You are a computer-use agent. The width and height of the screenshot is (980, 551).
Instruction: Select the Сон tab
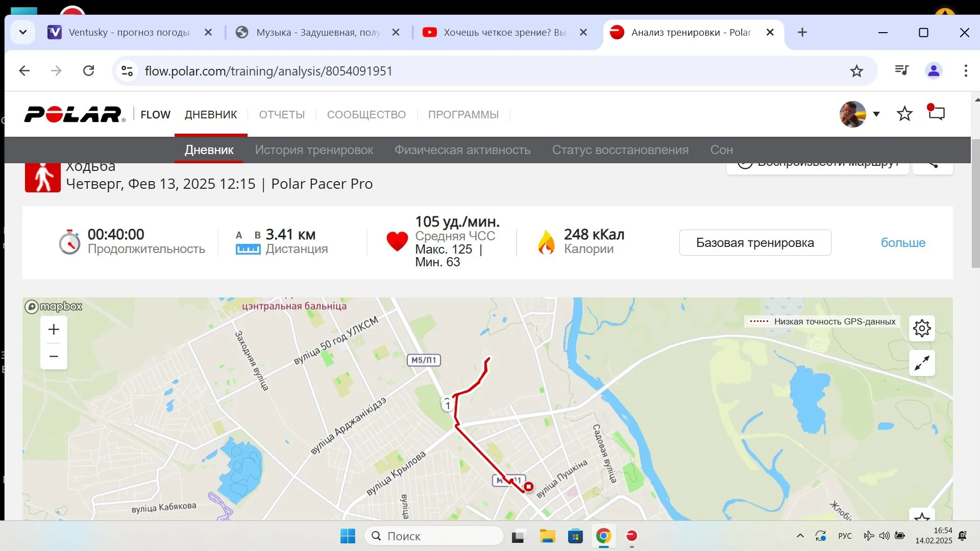point(721,150)
